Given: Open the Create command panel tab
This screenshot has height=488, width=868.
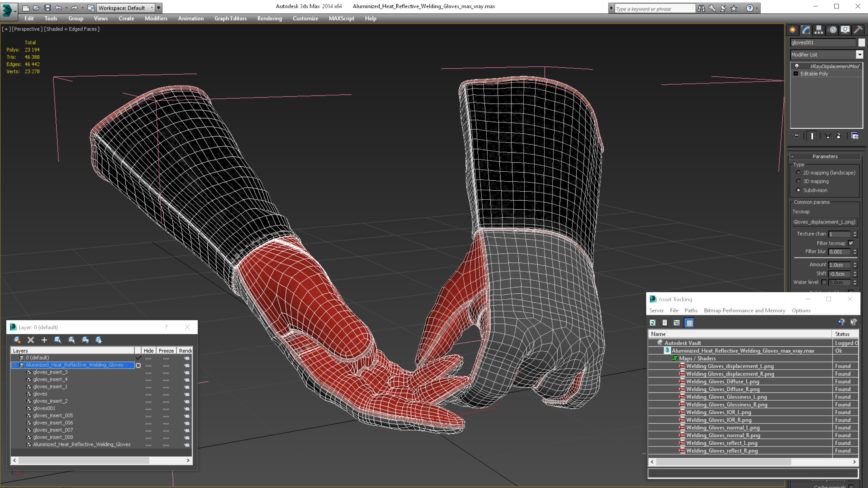Looking at the screenshot, I should click(793, 30).
